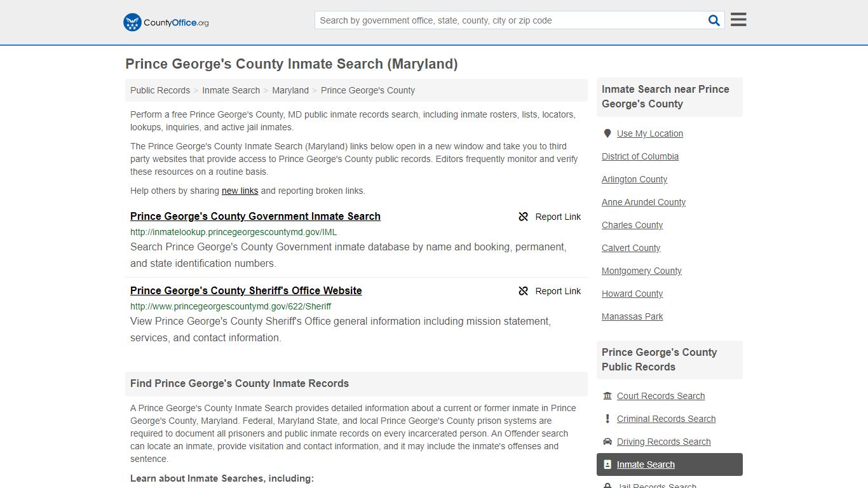Open District of Columbia inmate search
Viewport: 868px width, 488px height.
pos(640,156)
